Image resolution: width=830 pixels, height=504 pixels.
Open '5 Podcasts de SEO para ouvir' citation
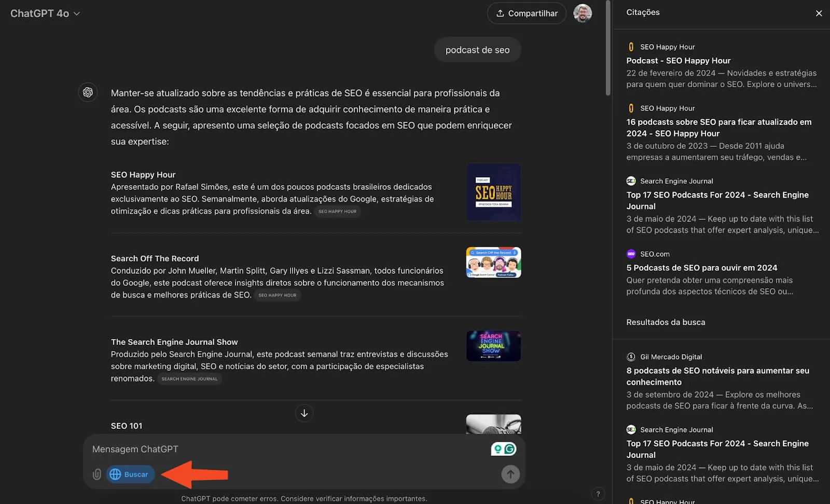point(701,268)
